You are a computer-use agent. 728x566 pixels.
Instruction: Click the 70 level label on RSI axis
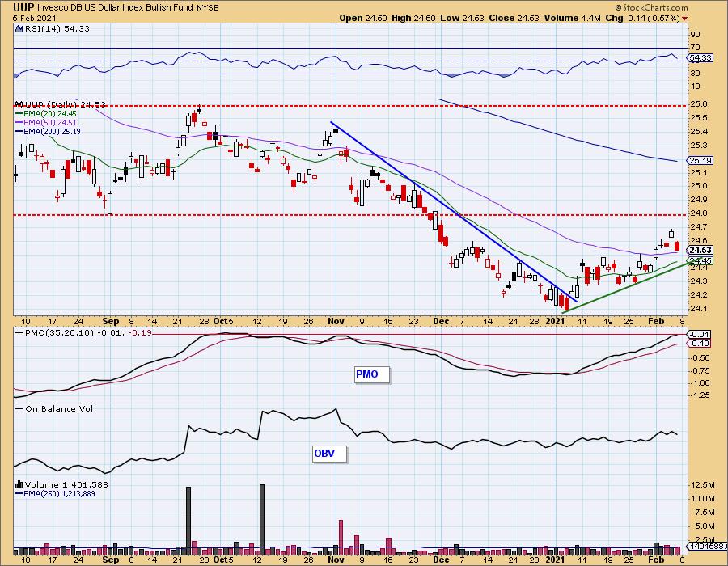695,48
